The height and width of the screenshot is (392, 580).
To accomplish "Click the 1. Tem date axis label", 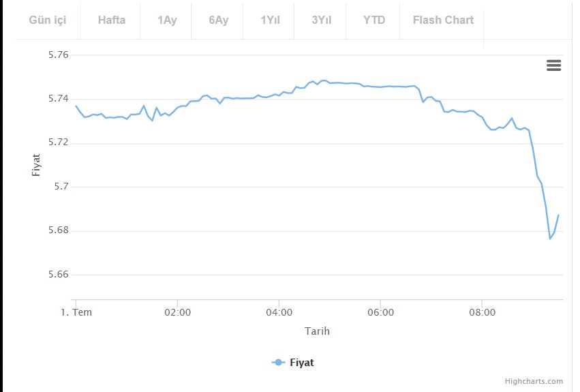I will pyautogui.click(x=76, y=312).
